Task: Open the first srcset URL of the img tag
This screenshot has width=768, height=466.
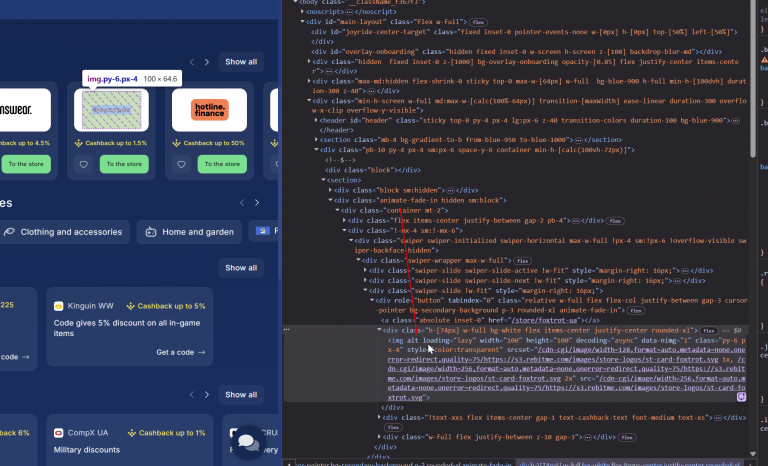Action: coord(566,354)
